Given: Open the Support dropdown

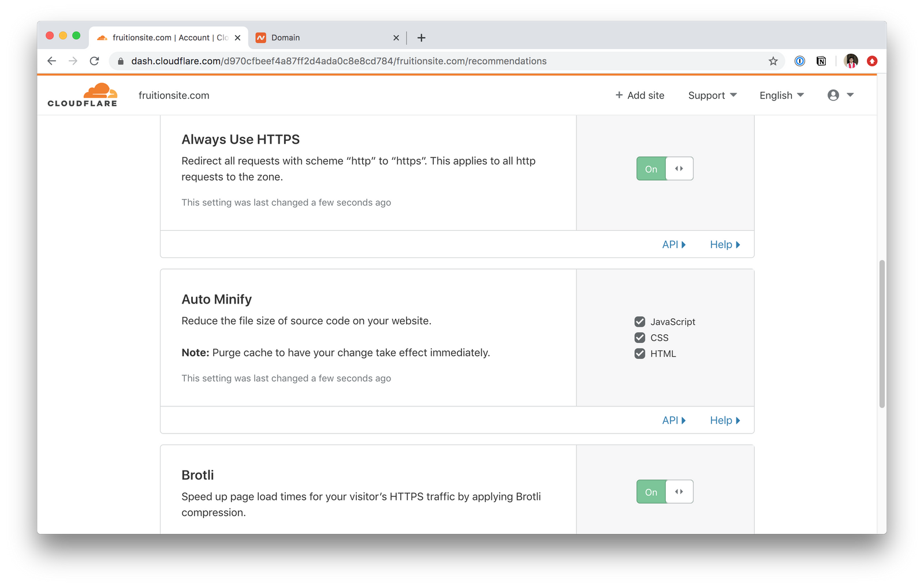Looking at the screenshot, I should click(712, 95).
